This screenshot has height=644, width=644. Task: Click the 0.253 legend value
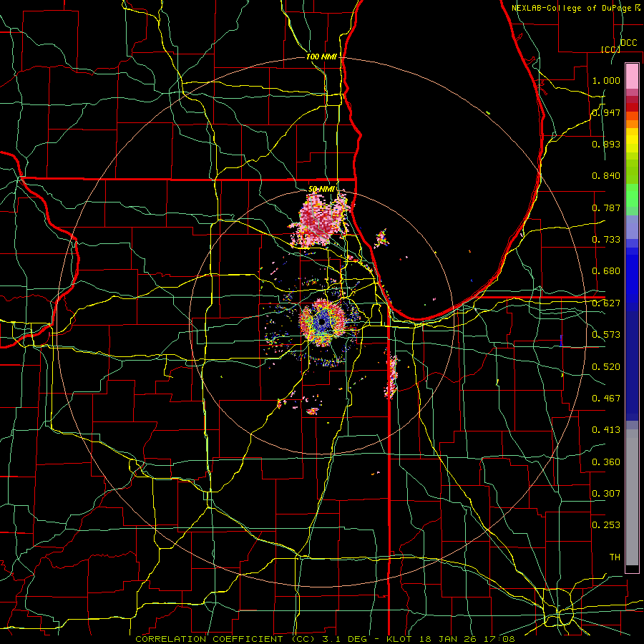[606, 525]
